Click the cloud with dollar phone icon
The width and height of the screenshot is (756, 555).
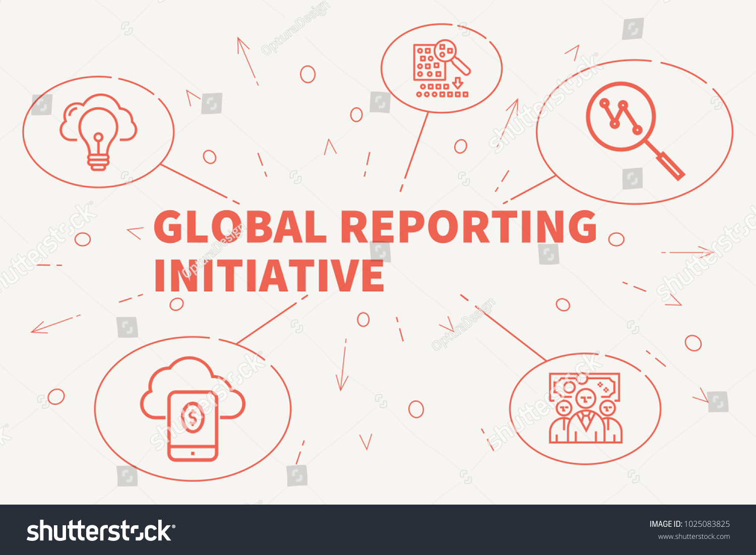[x=193, y=409]
